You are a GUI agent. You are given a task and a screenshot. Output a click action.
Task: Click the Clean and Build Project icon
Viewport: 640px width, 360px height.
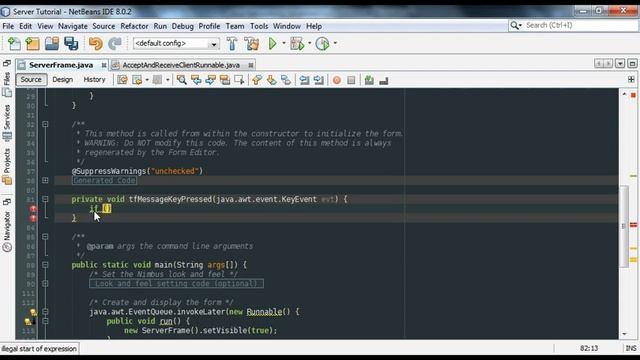click(x=252, y=43)
